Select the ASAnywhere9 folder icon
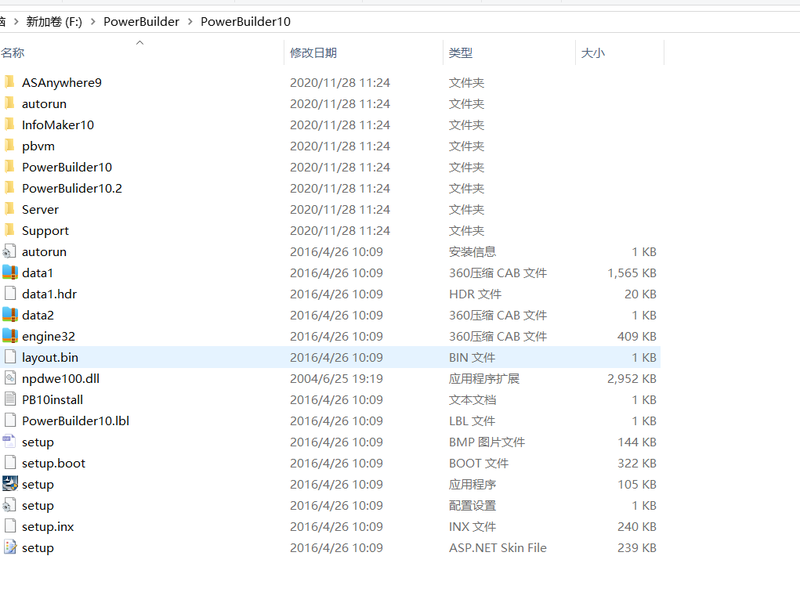Viewport: 800px width, 610px height. (9, 82)
